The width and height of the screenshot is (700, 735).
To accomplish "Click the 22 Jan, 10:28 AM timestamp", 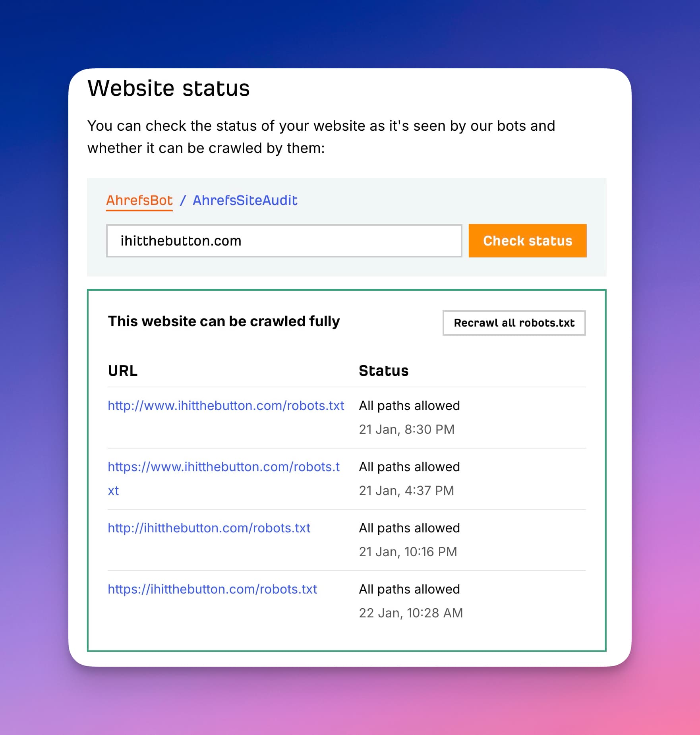I will [410, 613].
